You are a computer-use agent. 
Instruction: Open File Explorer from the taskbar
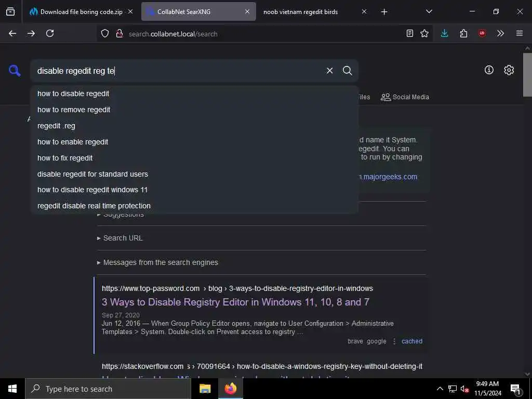205,389
